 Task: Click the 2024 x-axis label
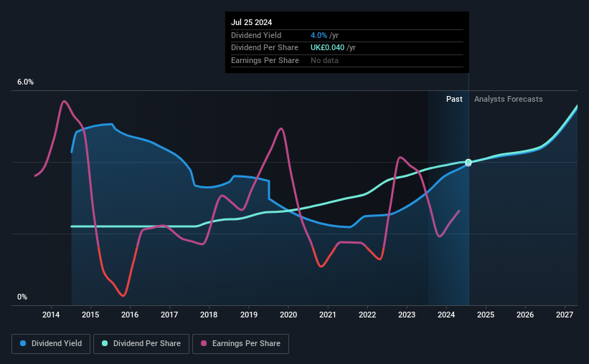(x=446, y=315)
